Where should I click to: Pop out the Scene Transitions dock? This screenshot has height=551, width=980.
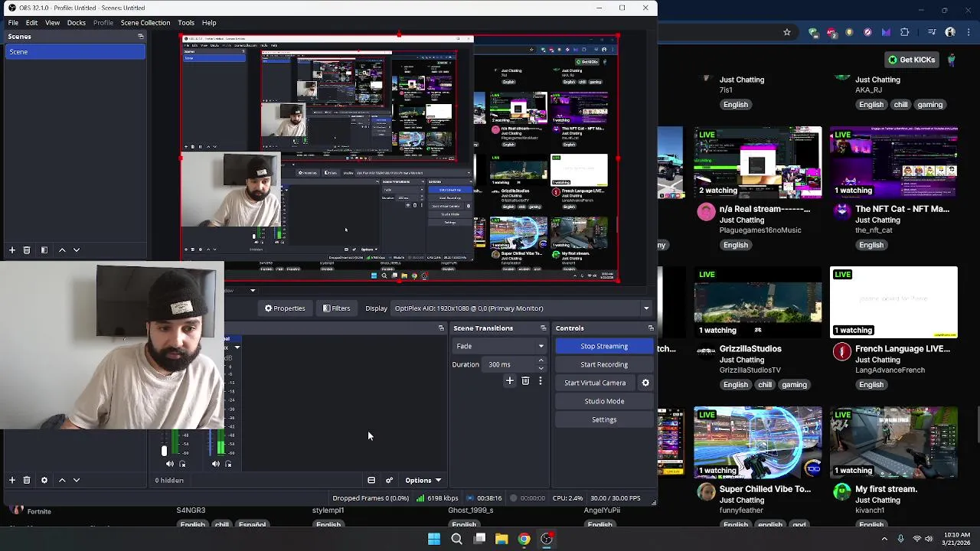(544, 328)
